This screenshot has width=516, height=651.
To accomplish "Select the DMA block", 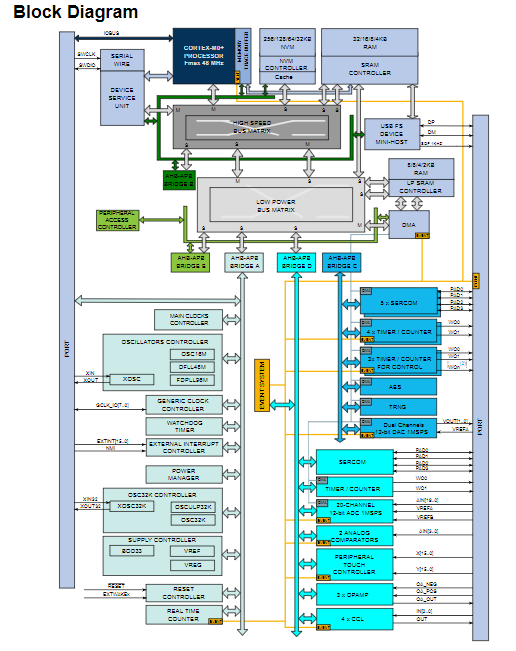I will pos(409,224).
